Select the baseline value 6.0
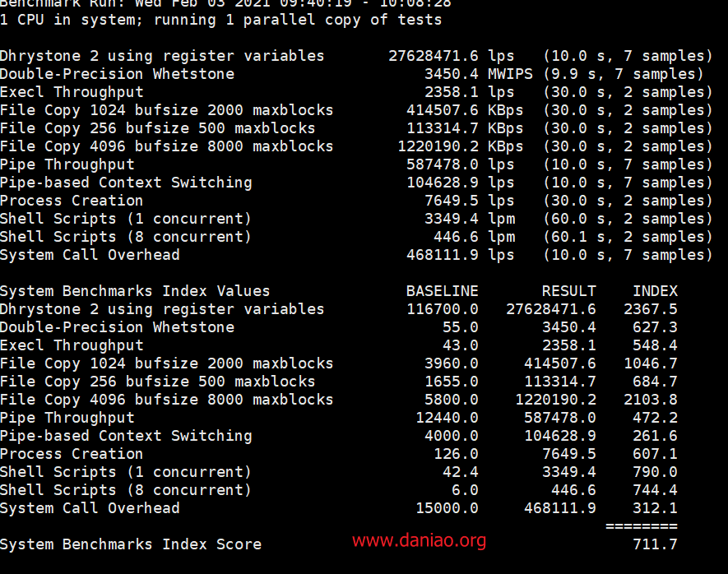The image size is (728, 574). pos(465,490)
